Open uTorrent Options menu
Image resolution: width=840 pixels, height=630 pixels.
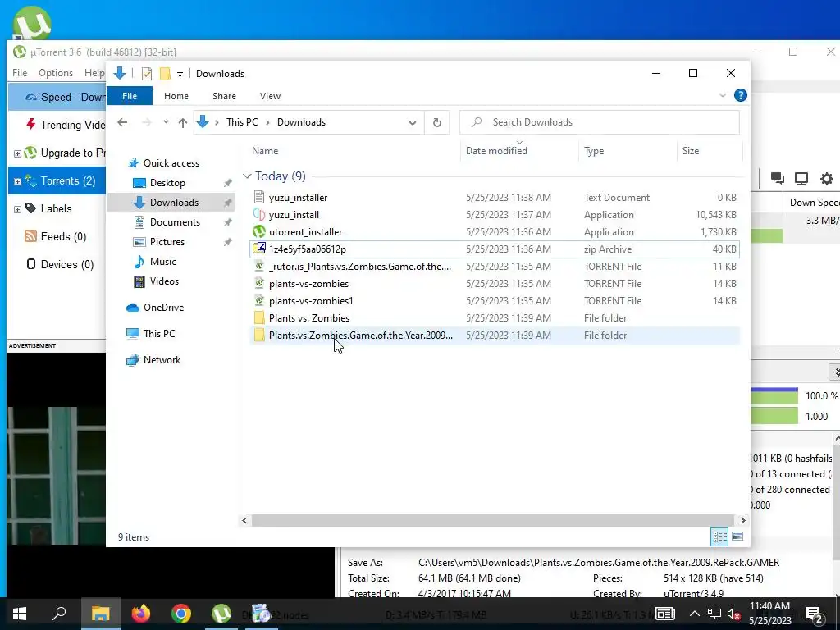click(x=56, y=73)
